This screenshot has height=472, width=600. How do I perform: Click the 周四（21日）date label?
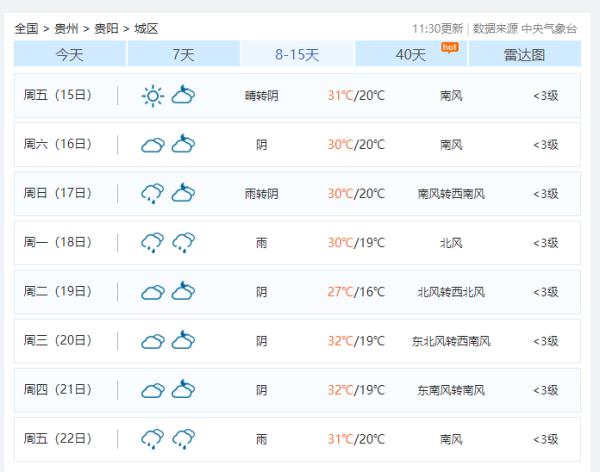click(x=58, y=390)
